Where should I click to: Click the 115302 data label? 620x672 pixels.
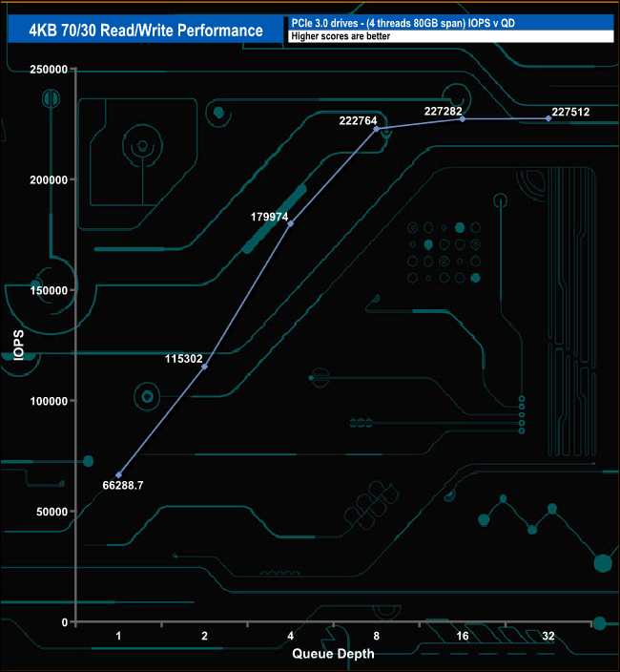pyautogui.click(x=184, y=359)
